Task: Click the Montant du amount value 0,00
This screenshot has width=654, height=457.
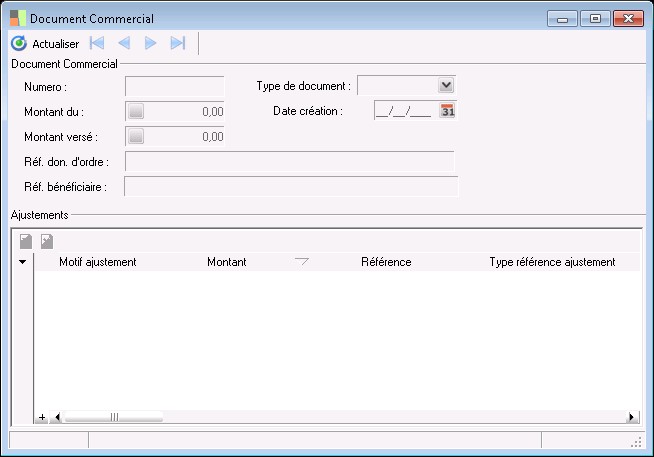Action: 213,111
